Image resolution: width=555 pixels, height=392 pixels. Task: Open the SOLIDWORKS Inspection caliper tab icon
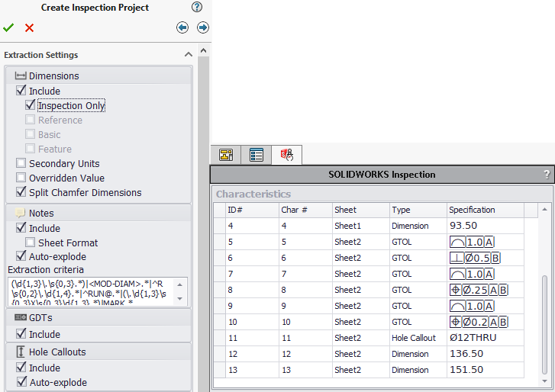[x=287, y=155]
